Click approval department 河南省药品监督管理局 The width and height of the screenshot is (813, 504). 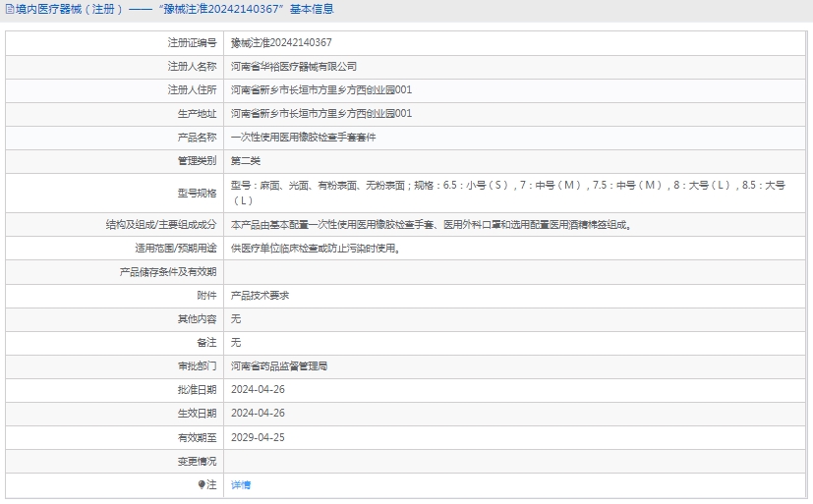coord(278,365)
